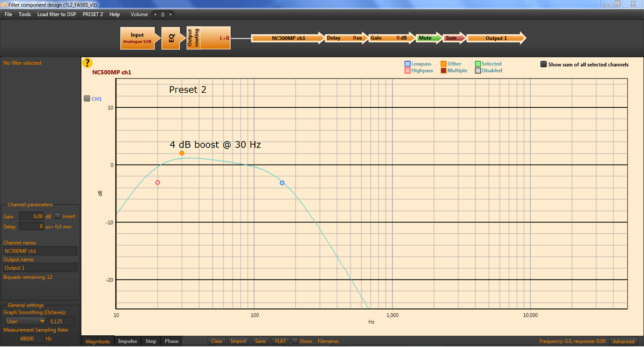
Task: Click the Other legend color swatch
Action: click(x=444, y=64)
